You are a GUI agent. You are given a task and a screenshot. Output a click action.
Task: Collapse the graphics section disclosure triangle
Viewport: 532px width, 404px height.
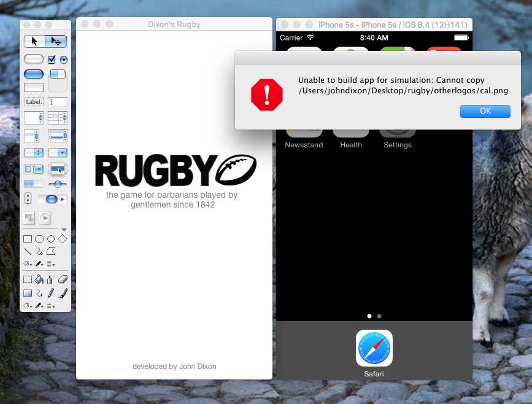click(64, 230)
